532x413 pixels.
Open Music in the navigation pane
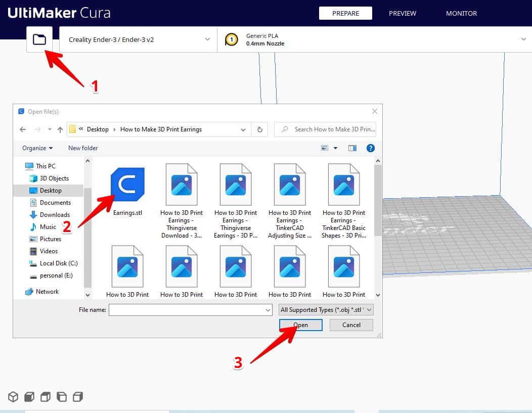pos(43,227)
